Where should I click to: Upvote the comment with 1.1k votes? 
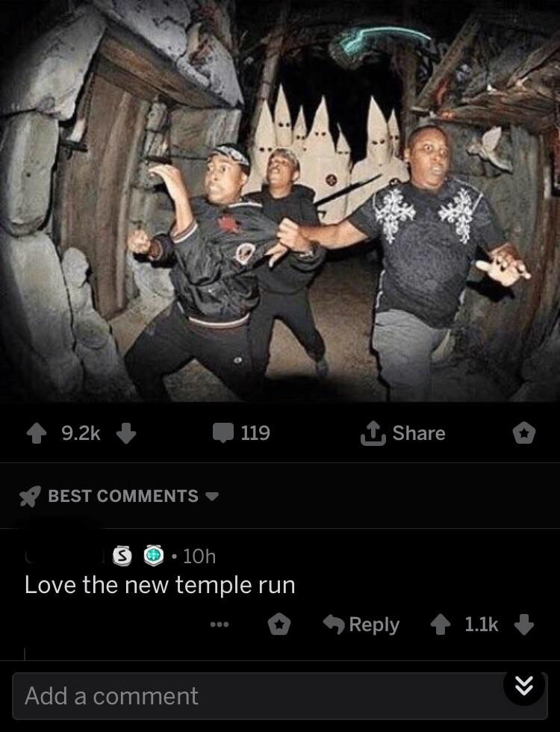[440, 624]
